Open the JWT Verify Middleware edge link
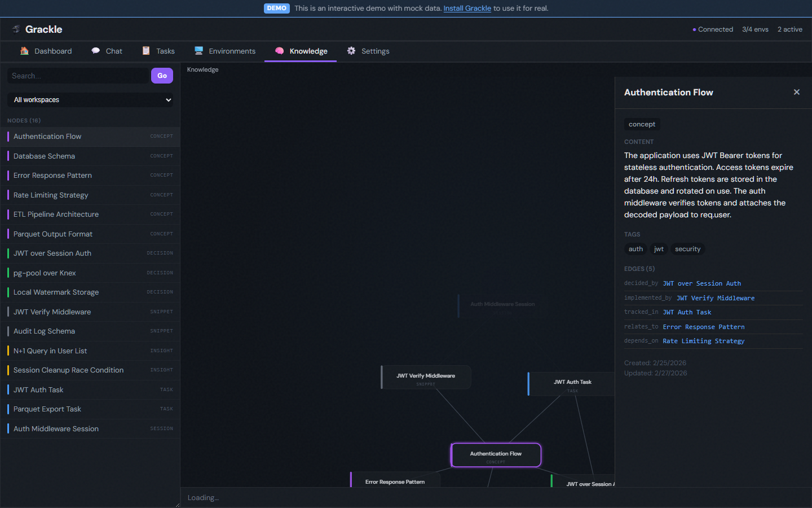812x508 pixels. pyautogui.click(x=715, y=297)
